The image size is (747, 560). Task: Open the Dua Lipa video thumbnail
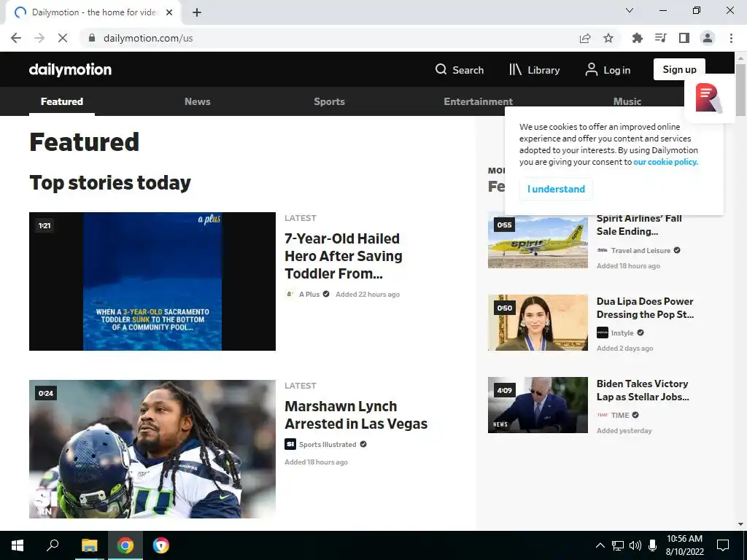click(538, 322)
